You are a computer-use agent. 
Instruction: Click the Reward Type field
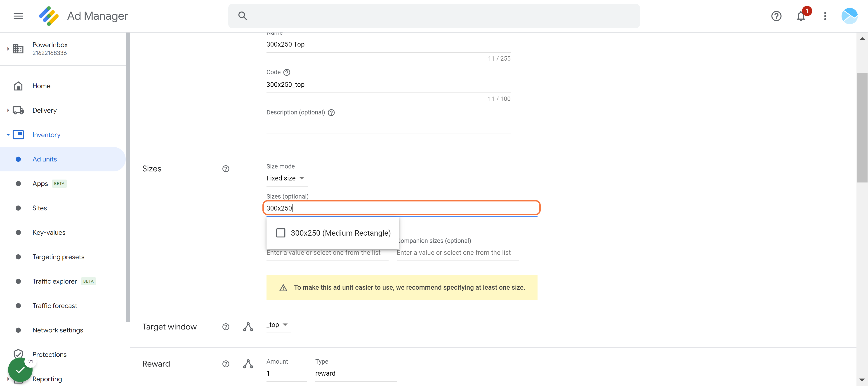click(356, 373)
